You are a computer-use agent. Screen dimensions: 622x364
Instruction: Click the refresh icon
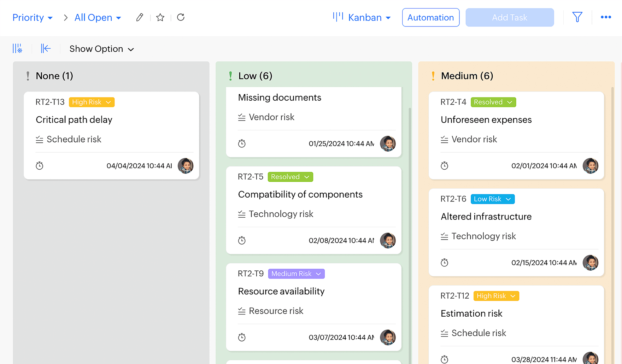[x=181, y=17]
